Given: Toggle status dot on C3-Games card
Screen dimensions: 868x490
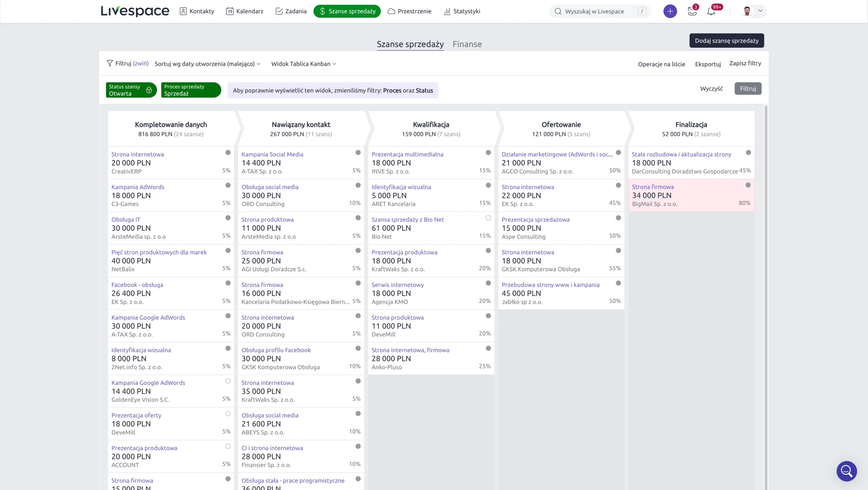Looking at the screenshot, I should tap(228, 185).
